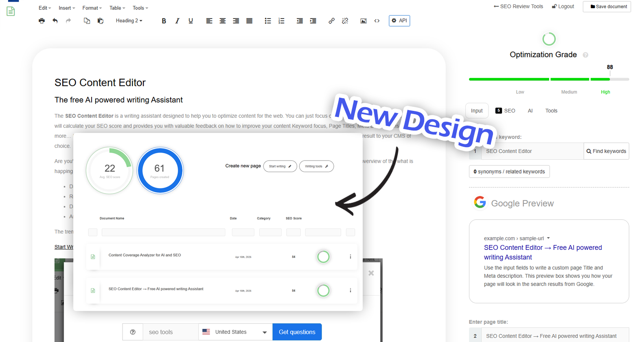Open options for SEO Content Editor row
This screenshot has height=342, width=644.
pos(350,291)
